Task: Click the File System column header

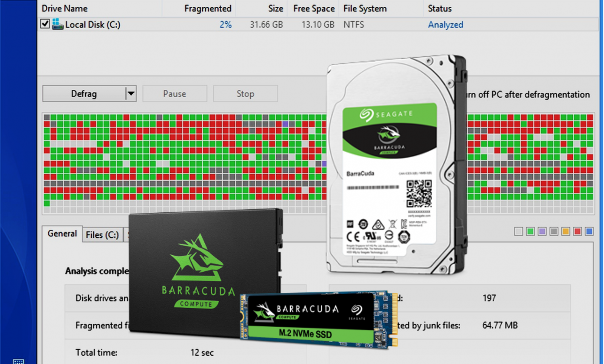Action: tap(365, 8)
